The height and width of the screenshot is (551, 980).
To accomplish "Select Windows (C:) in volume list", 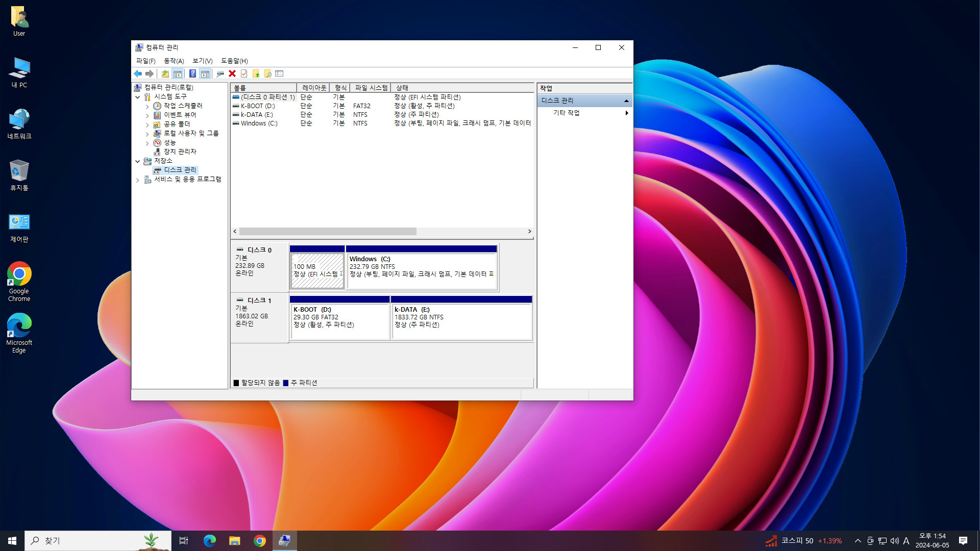I will 382,123.
